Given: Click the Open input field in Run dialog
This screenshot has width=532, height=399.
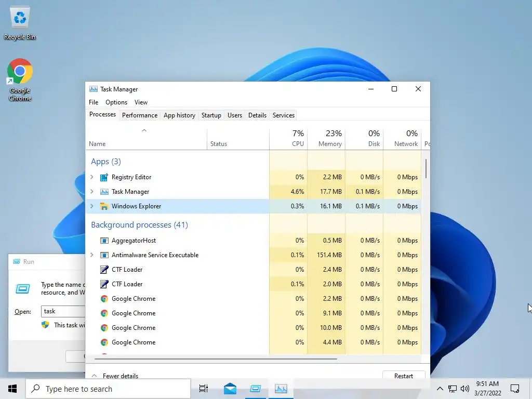Looking at the screenshot, I should pos(63,312).
